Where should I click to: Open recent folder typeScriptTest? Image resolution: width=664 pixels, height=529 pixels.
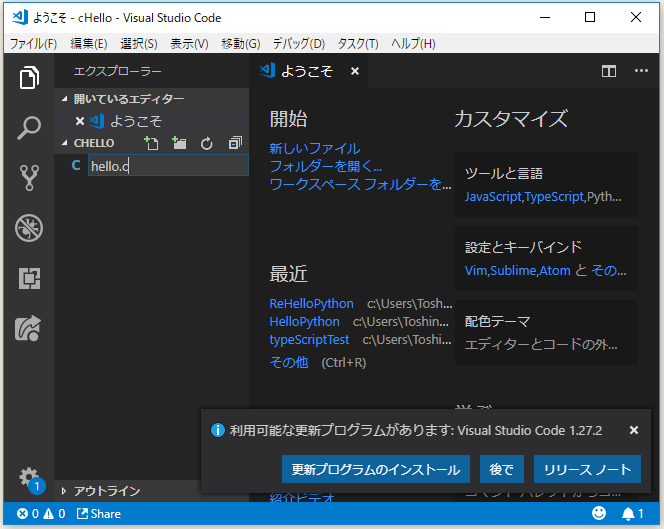tap(310, 340)
